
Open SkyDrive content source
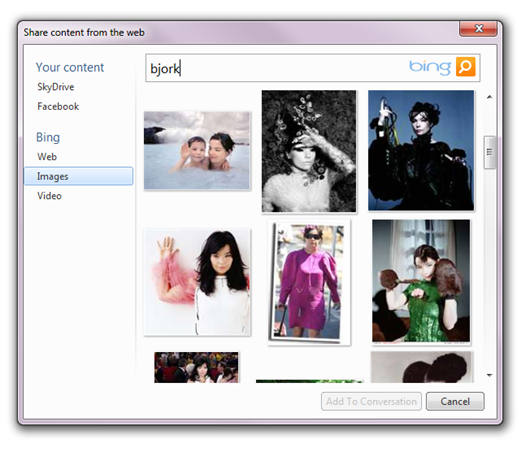(x=56, y=87)
